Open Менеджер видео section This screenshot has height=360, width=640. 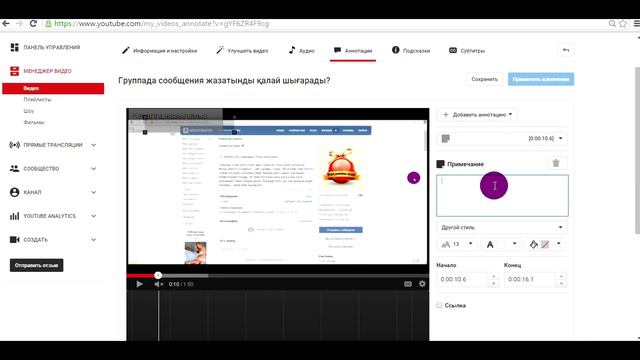[x=47, y=71]
